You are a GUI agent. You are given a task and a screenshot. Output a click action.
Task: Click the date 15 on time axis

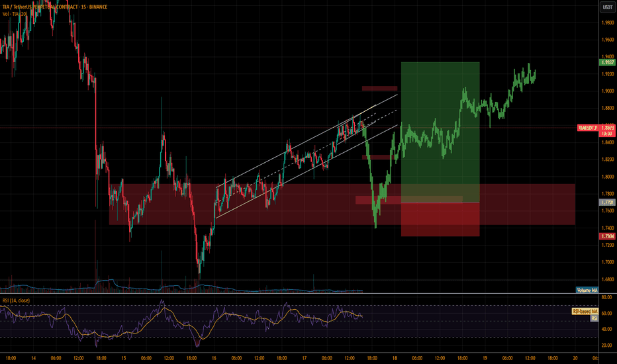coord(124,358)
